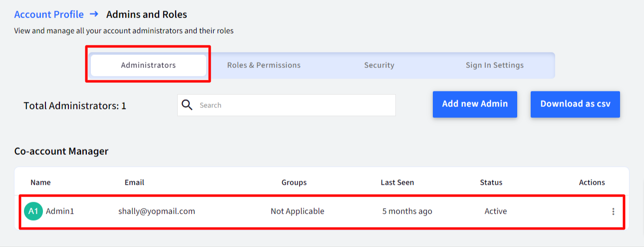Open the Sign In Settings tab
This screenshot has width=644, height=247.
[x=494, y=65]
